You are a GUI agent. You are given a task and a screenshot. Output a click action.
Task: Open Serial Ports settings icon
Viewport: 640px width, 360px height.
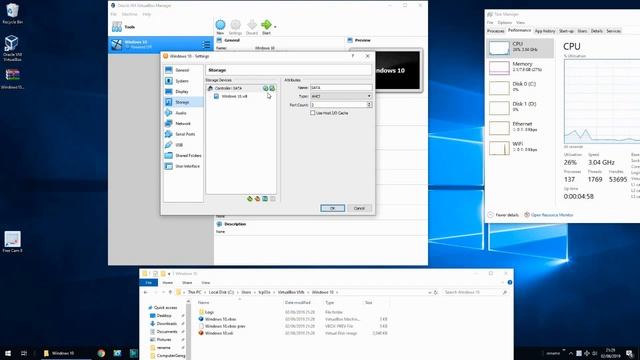click(x=169, y=134)
